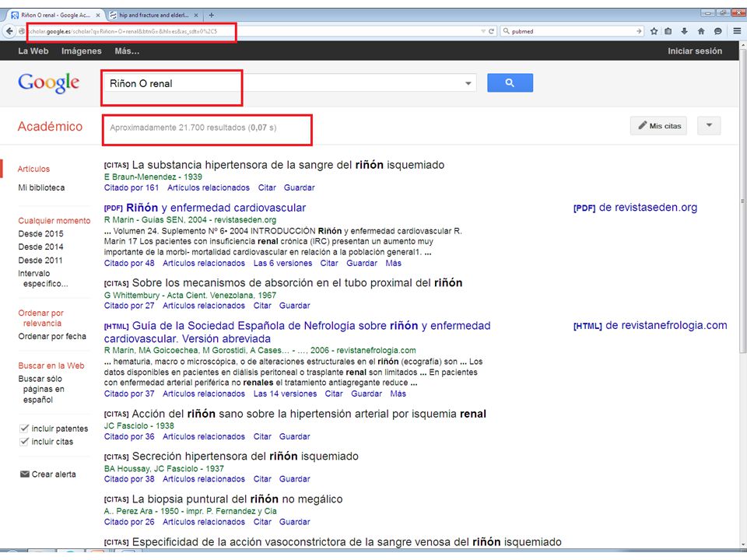Click the chat bubble toolbar icon

(718, 31)
